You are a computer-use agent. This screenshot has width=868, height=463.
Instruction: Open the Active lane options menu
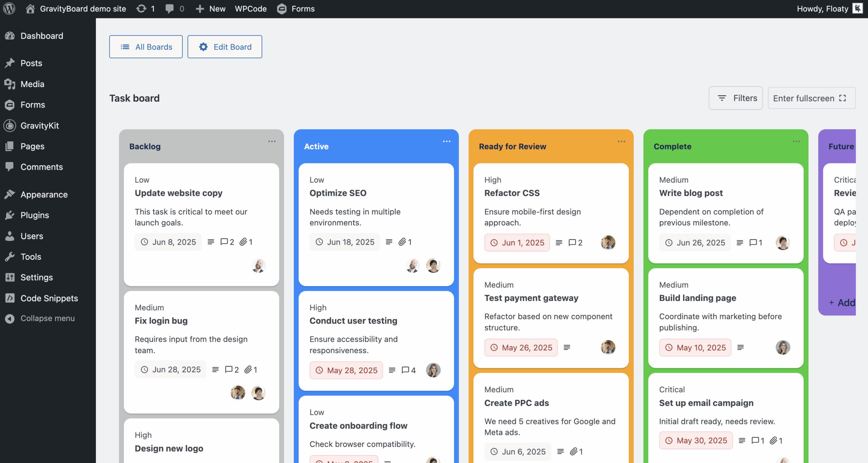point(447,141)
